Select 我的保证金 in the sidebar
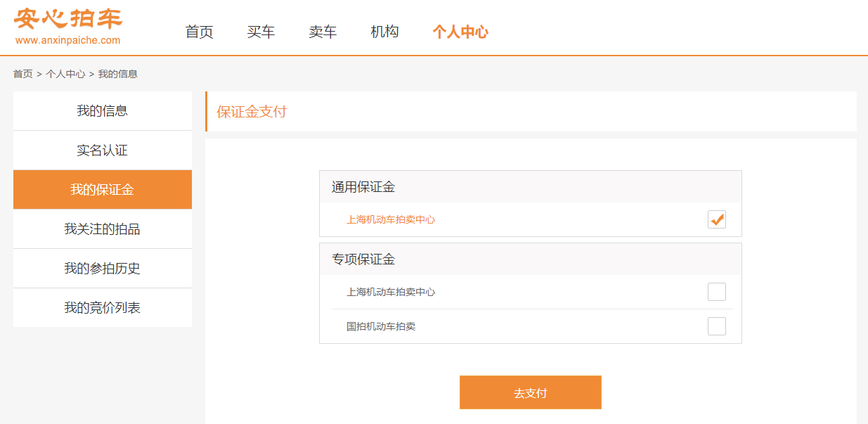868x424 pixels. [x=103, y=190]
